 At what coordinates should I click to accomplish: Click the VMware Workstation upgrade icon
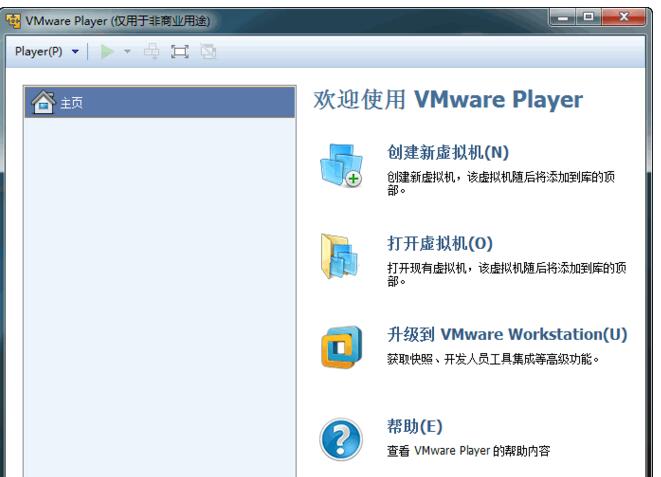coord(341,347)
